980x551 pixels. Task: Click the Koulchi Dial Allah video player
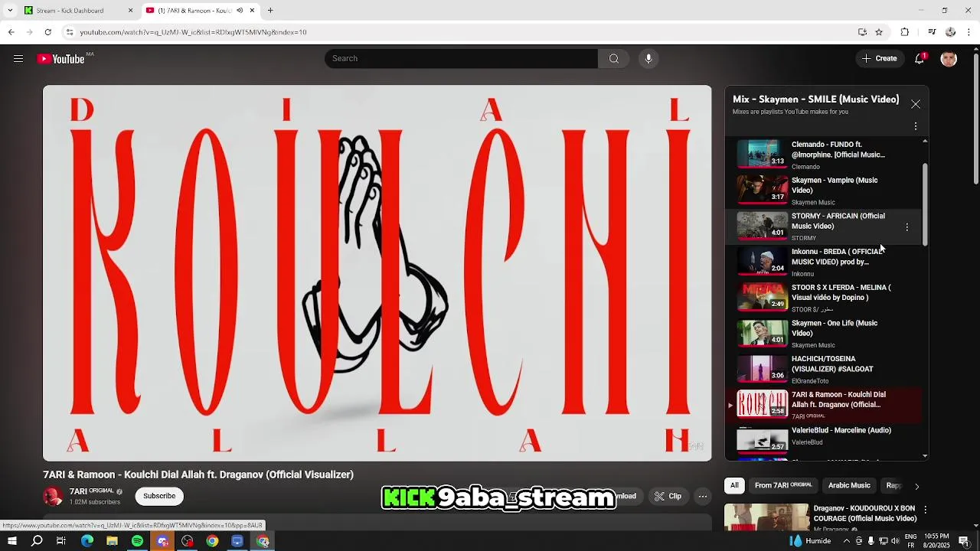pos(377,273)
